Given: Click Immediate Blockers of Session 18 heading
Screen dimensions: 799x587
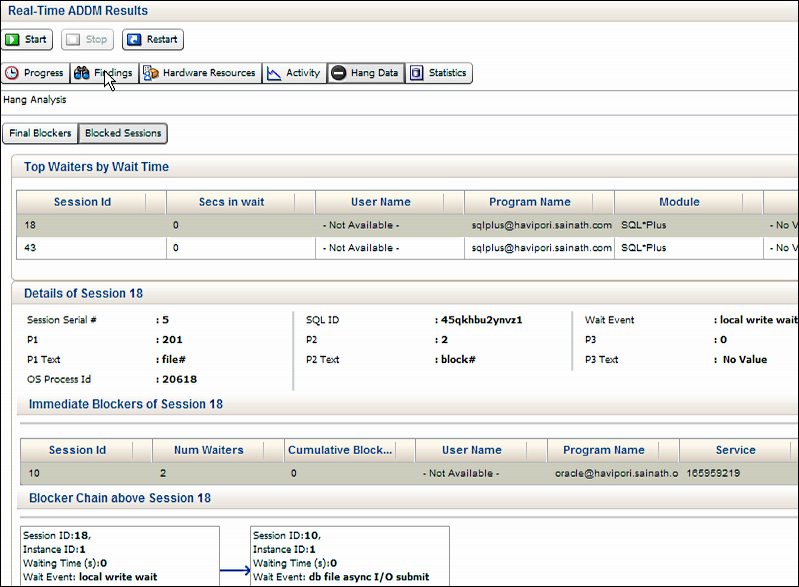Looking at the screenshot, I should tap(126, 405).
